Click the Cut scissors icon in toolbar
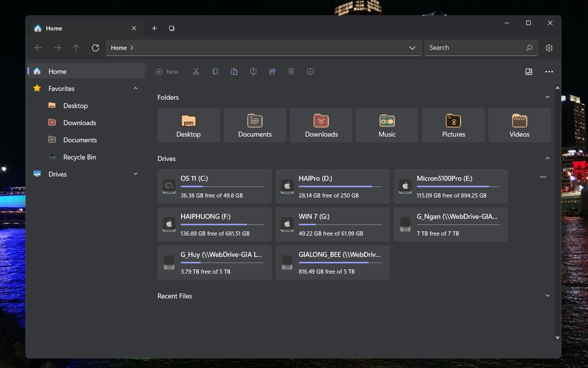The image size is (588, 368). point(196,72)
